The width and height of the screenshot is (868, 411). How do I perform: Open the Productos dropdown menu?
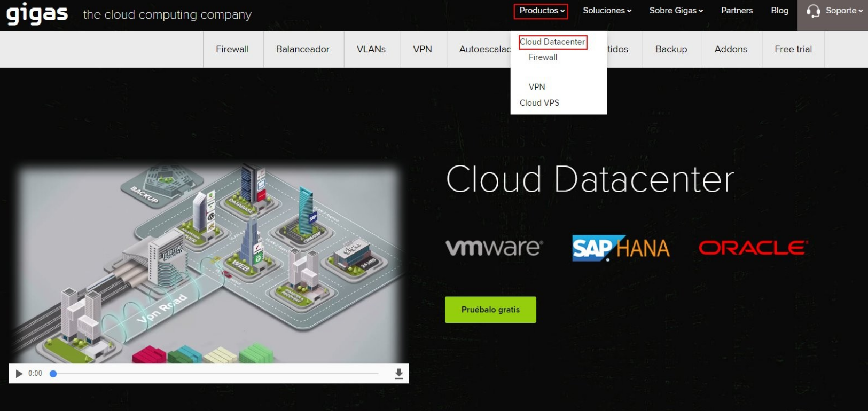tap(541, 11)
